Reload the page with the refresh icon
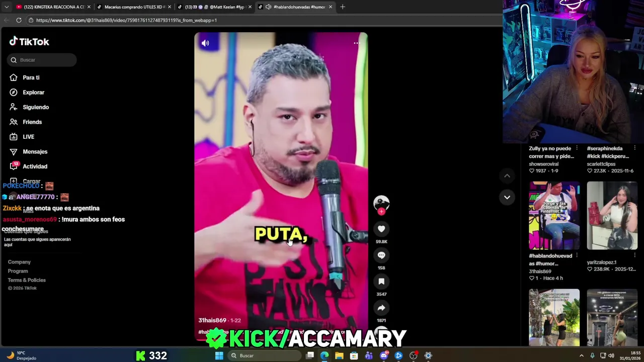This screenshot has width=644, height=362. pos(19,20)
